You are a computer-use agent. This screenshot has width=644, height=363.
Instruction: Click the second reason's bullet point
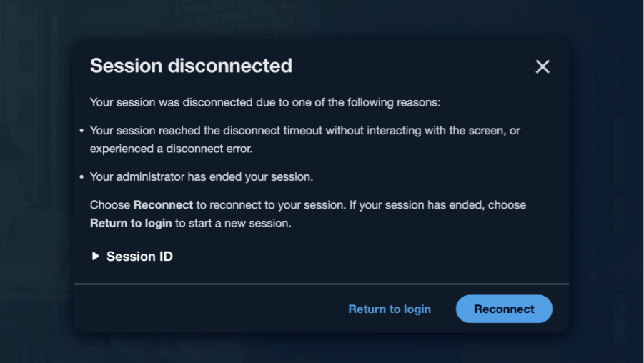[x=81, y=176]
